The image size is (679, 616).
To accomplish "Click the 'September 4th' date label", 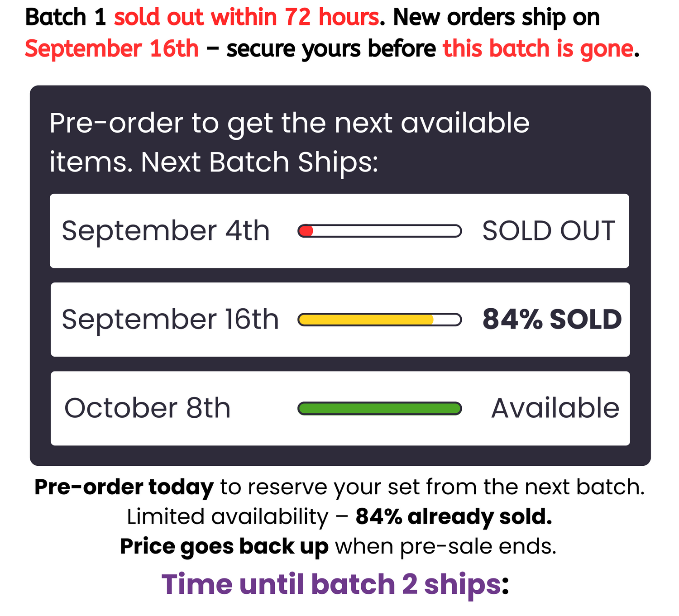I will 166,231.
